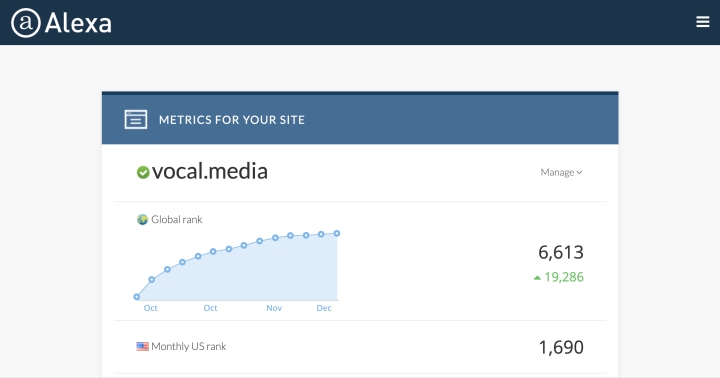The height and width of the screenshot is (378, 720).
Task: Click the green up arrow by 19,286
Action: [x=537, y=277]
